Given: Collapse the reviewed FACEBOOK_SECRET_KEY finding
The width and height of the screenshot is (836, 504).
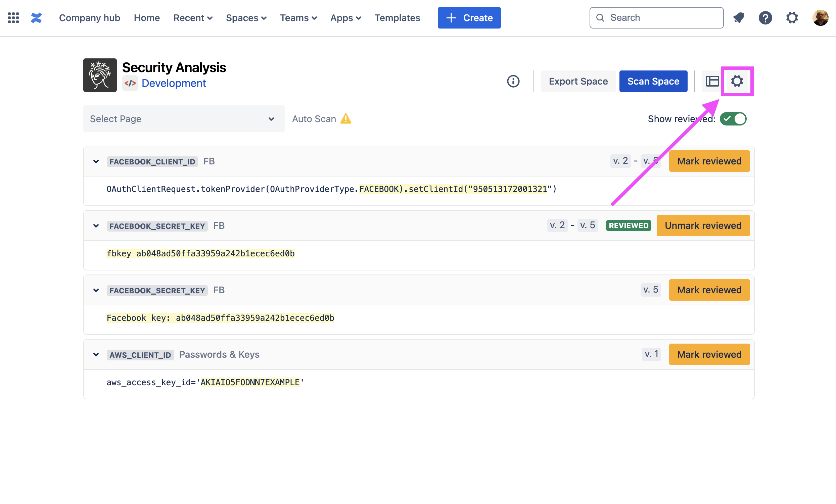Looking at the screenshot, I should [96, 226].
